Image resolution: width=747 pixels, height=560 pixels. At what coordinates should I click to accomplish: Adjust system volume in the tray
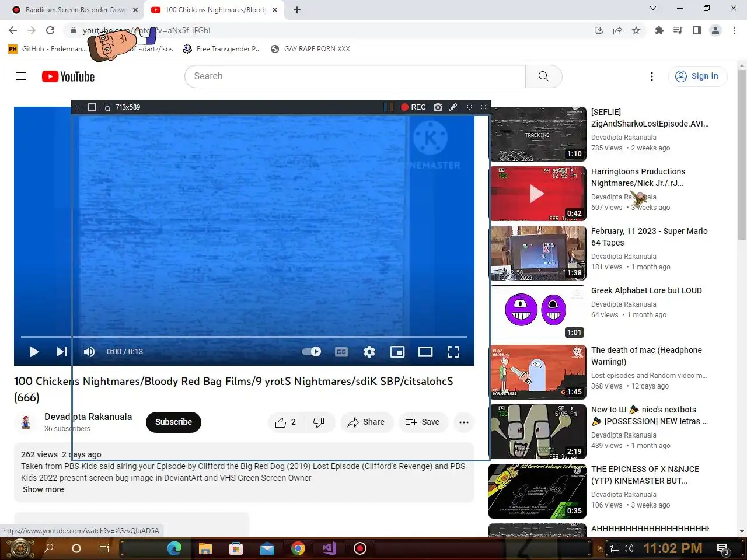click(629, 548)
